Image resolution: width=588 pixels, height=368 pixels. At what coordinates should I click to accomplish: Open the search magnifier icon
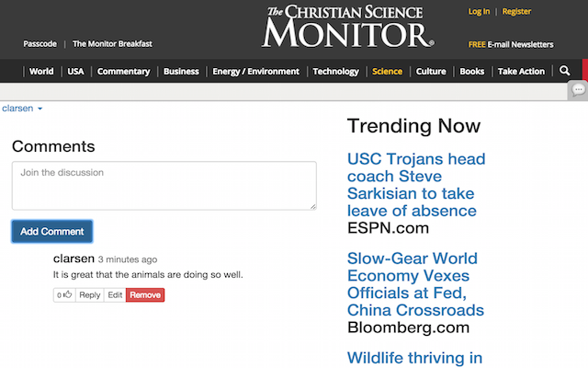[x=565, y=71]
